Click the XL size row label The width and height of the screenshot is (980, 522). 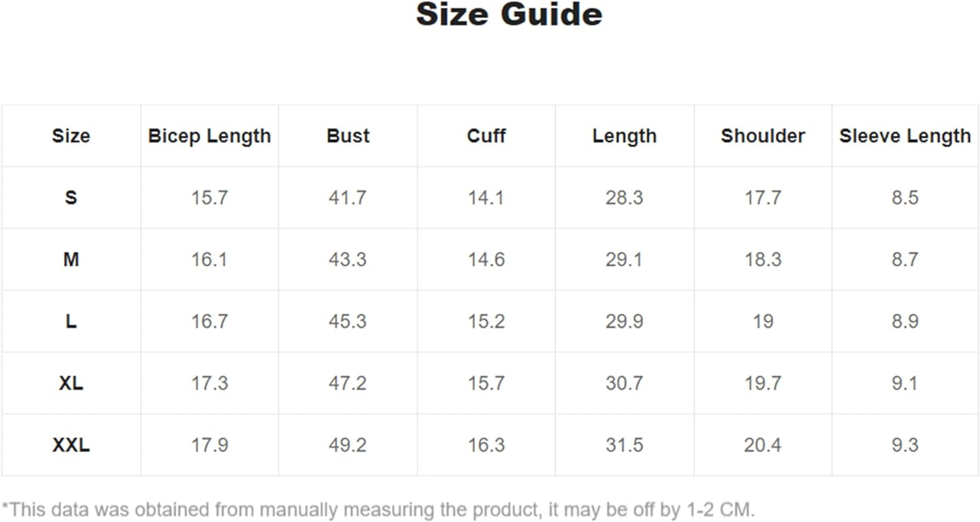tap(71, 383)
